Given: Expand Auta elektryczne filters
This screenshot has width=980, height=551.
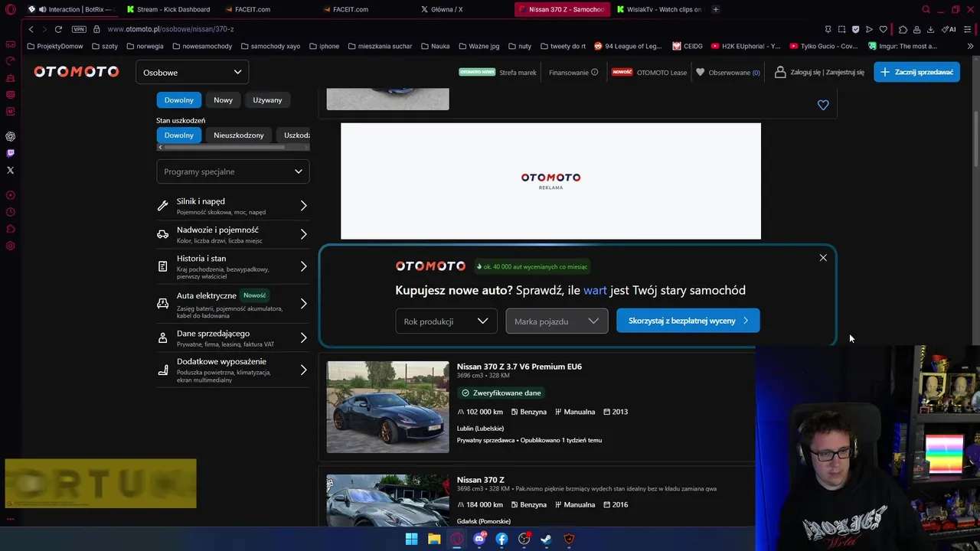Looking at the screenshot, I should (x=233, y=304).
